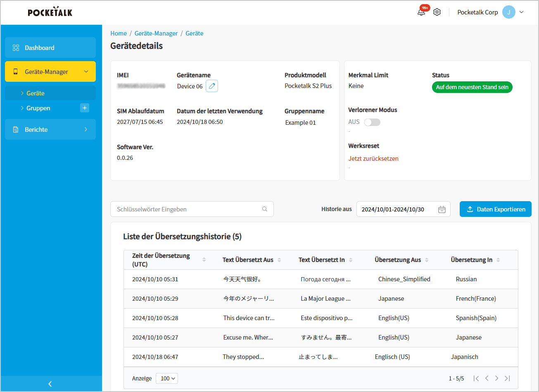Open the settings gear icon
This screenshot has width=539, height=392.
[437, 12]
